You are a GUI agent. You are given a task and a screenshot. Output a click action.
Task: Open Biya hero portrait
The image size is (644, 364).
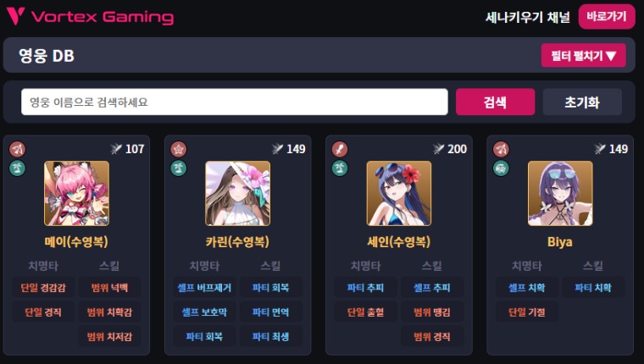click(x=560, y=193)
